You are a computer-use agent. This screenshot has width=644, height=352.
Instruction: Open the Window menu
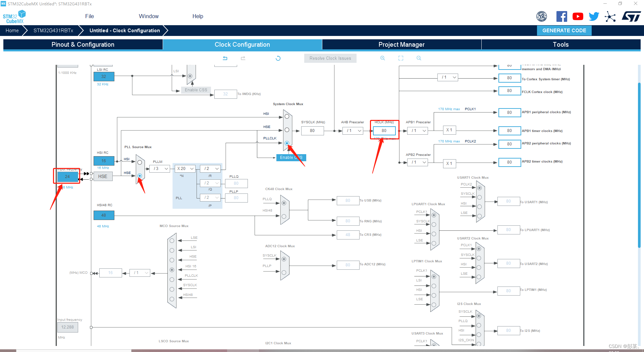[149, 16]
